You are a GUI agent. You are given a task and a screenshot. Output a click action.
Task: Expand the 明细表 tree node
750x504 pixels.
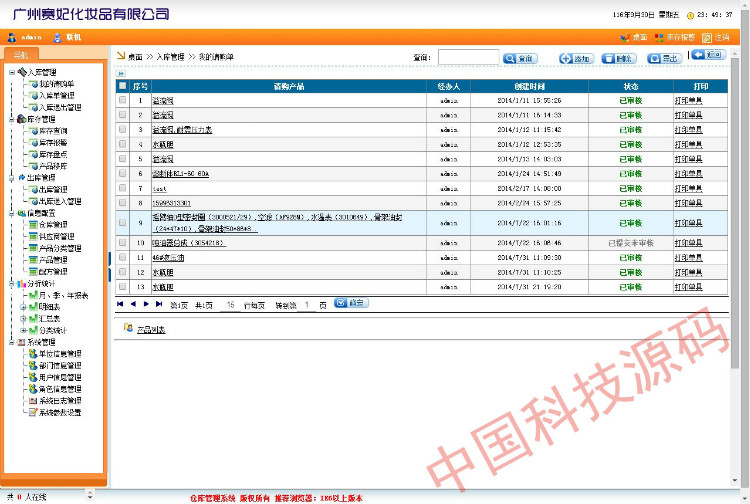23,306
